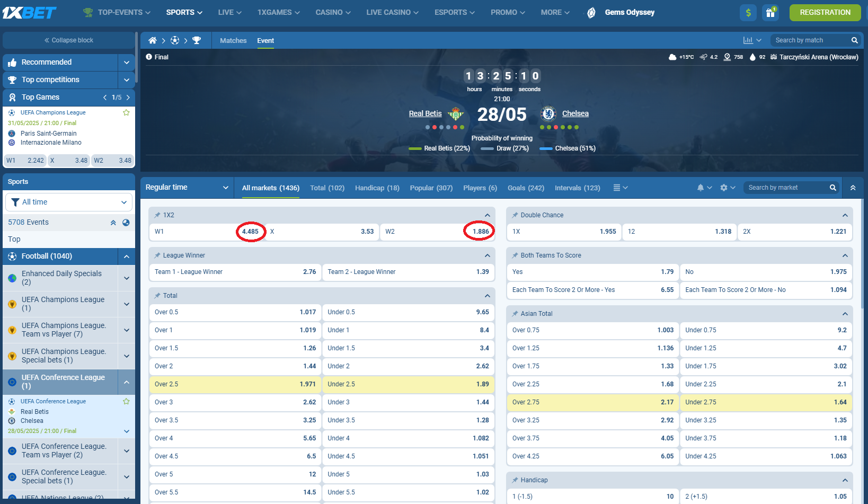Expand Enhanced Daily Specials chevron
This screenshot has width=868, height=504.
coord(126,278)
